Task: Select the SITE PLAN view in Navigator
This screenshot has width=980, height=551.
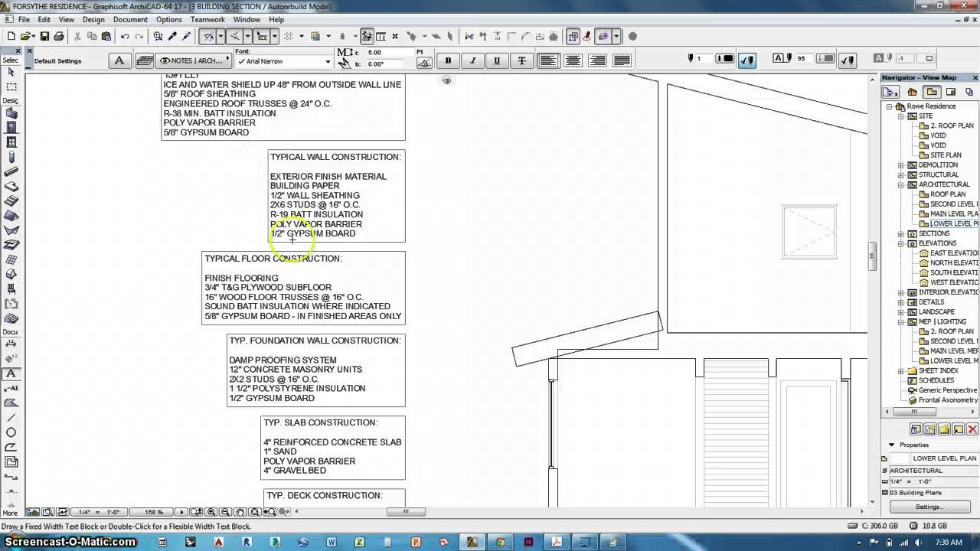Action: (x=946, y=155)
